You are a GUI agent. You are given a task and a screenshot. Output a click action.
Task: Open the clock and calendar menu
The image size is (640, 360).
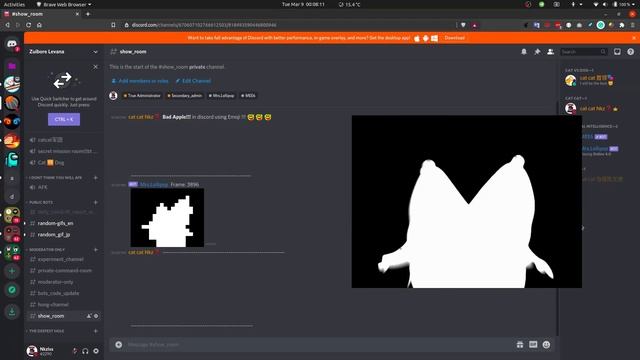click(303, 4)
